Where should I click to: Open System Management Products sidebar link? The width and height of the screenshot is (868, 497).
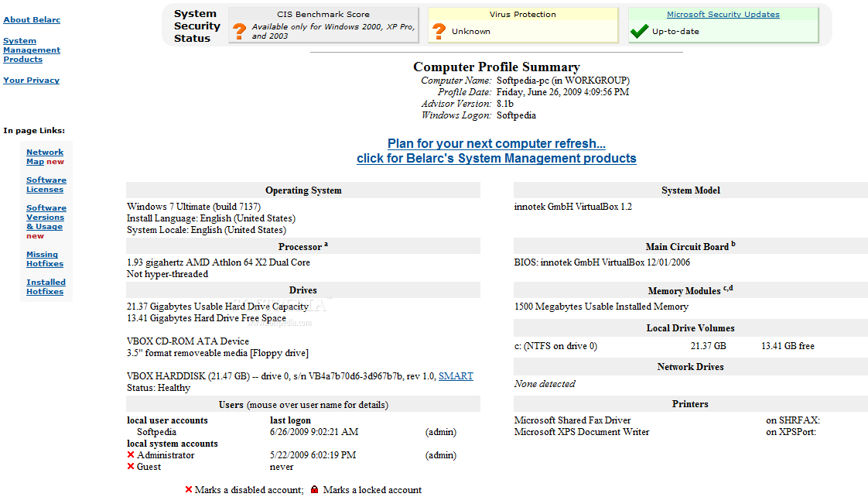pyautogui.click(x=32, y=50)
